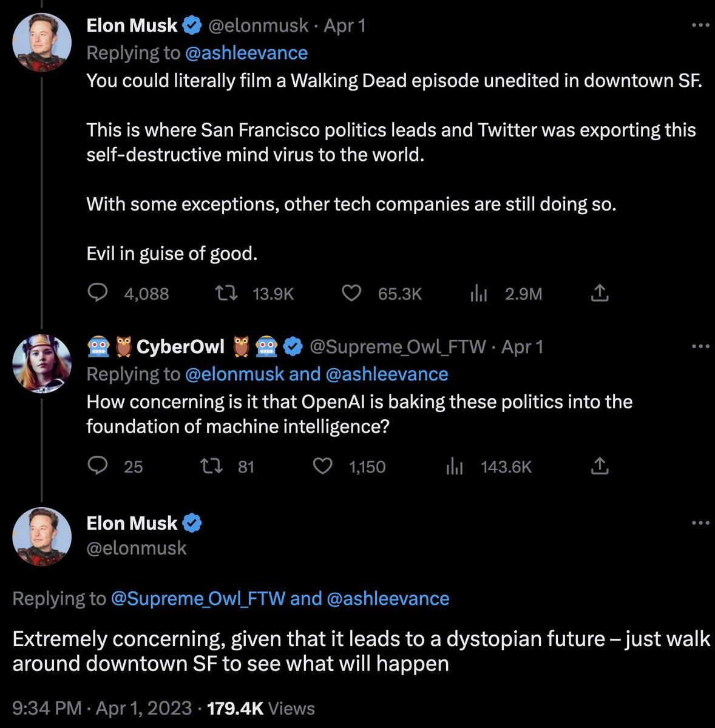The image size is (715, 728).
Task: Like CyberOwl's tweet
Action: 322,466
